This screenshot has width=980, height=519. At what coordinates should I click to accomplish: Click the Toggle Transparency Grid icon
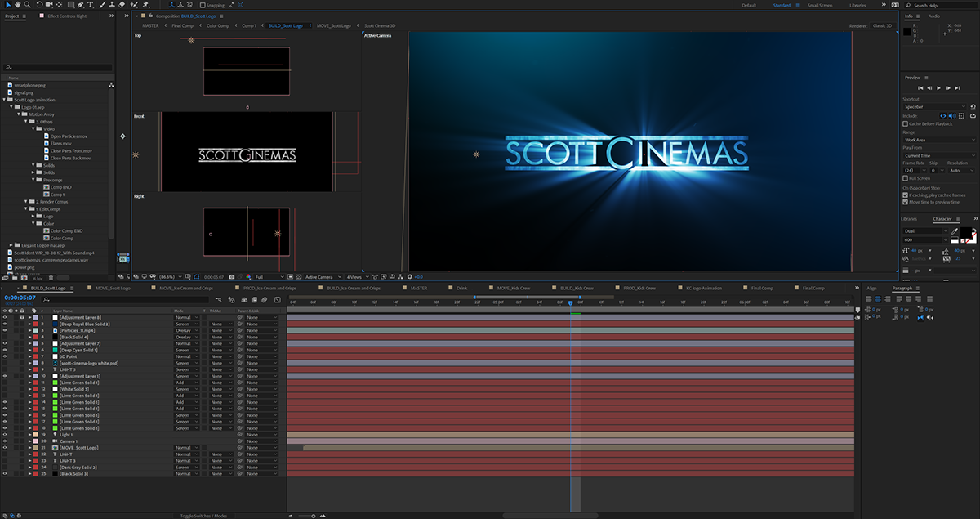298,277
